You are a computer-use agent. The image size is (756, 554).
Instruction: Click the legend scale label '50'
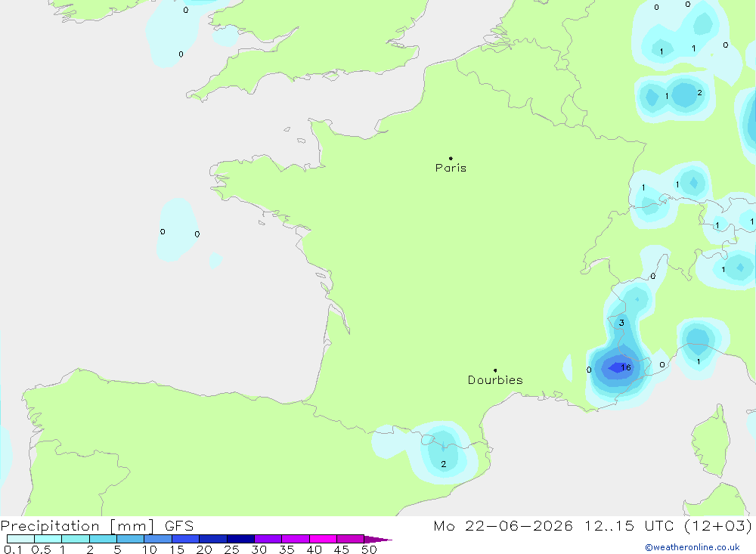(369, 549)
